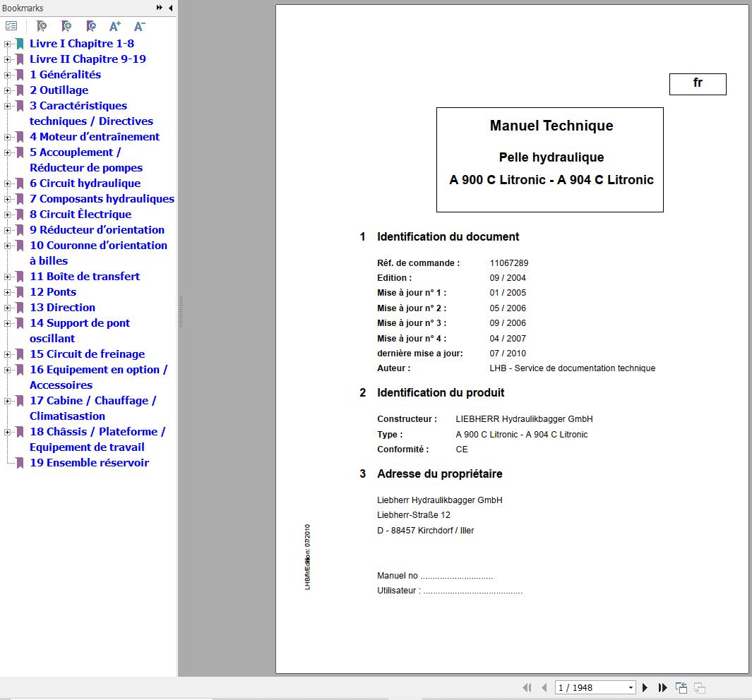
Task: Click the previous view icon in status bar
Action: coord(681,687)
